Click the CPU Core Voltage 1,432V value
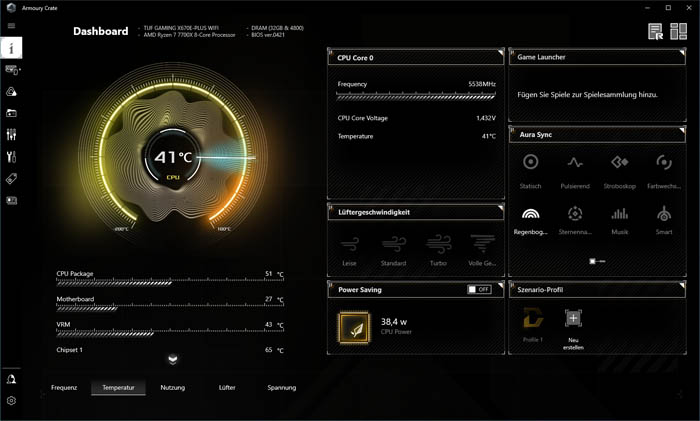 [x=486, y=118]
